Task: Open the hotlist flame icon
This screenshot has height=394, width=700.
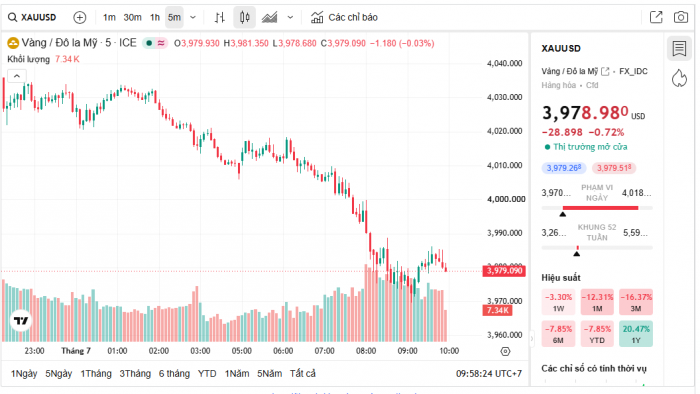Action: pos(679,78)
